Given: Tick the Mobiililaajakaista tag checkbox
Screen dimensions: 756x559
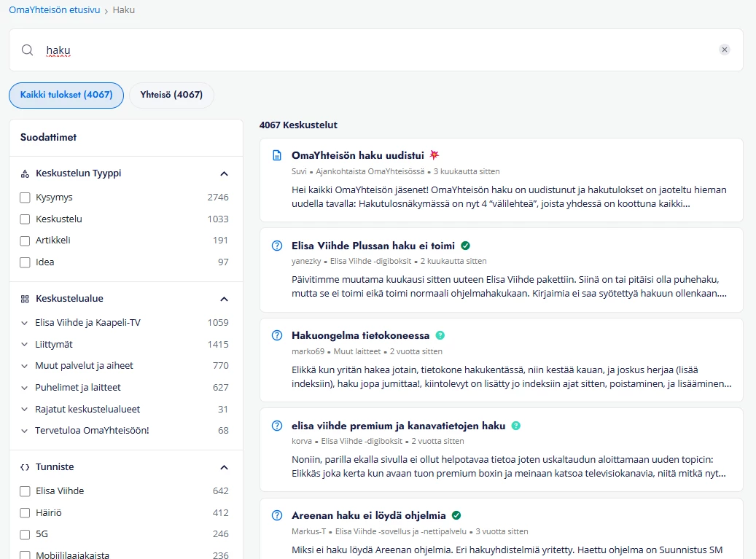Looking at the screenshot, I should point(25,555).
